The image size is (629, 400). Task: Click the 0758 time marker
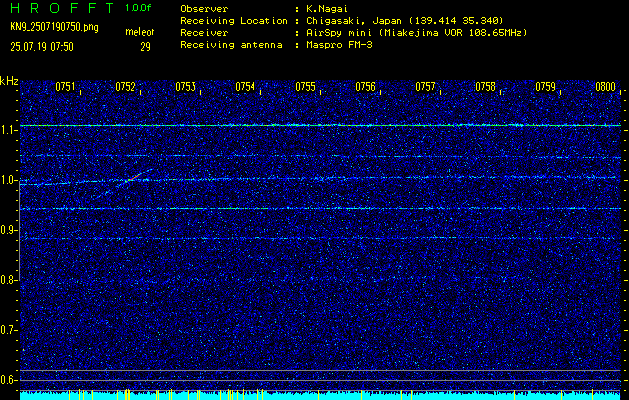(485, 87)
